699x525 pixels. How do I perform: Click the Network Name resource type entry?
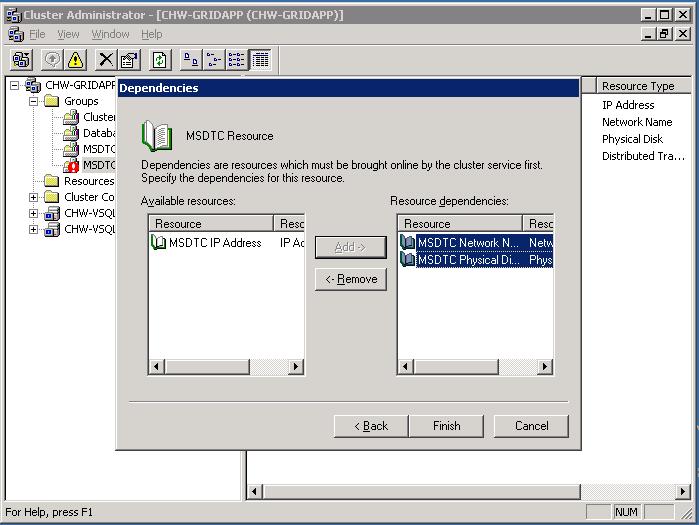tap(637, 122)
